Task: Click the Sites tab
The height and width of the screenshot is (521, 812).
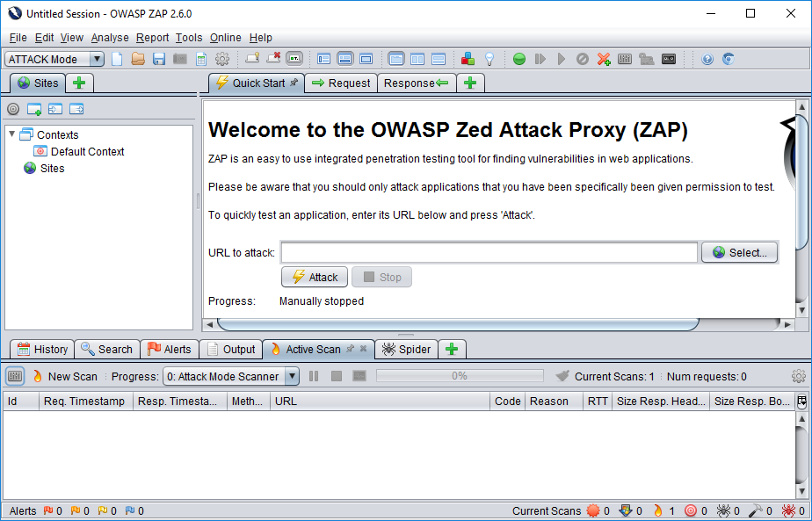Action: point(38,83)
